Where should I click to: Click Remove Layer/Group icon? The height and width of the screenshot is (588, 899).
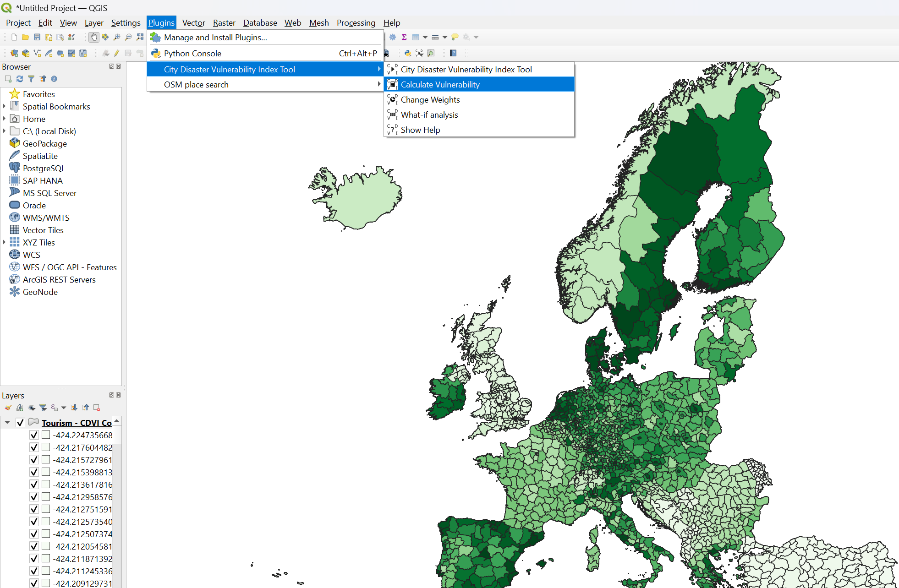tap(97, 408)
